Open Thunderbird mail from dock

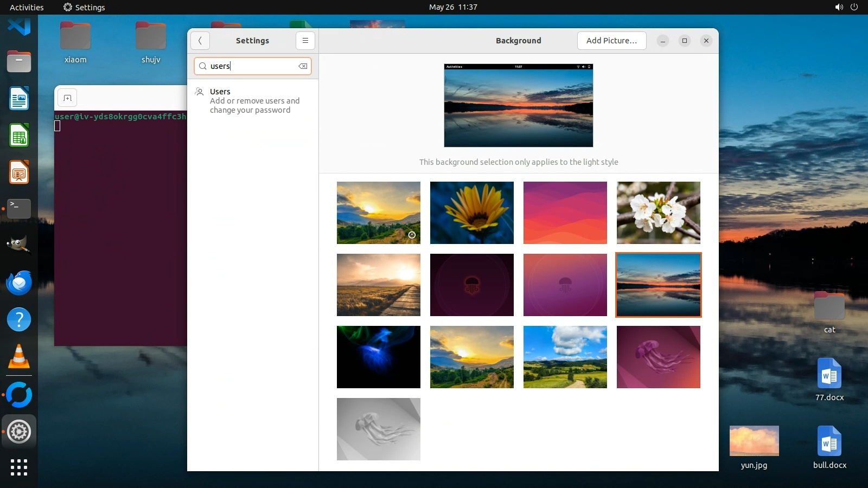[19, 283]
